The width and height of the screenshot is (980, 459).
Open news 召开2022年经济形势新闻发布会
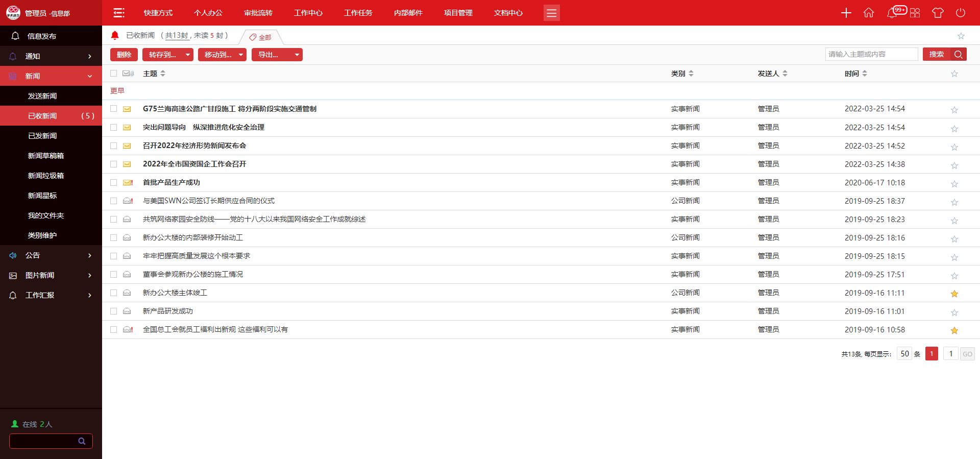(x=194, y=146)
